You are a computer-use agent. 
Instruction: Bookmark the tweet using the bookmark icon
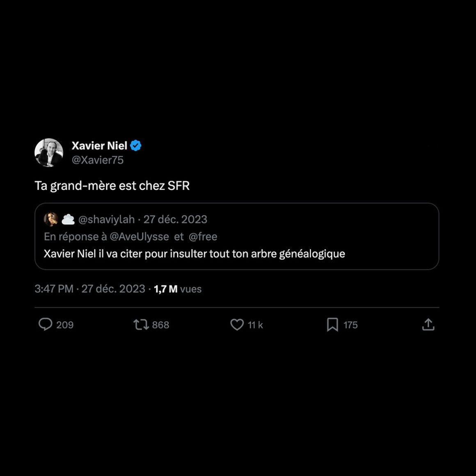coord(332,325)
